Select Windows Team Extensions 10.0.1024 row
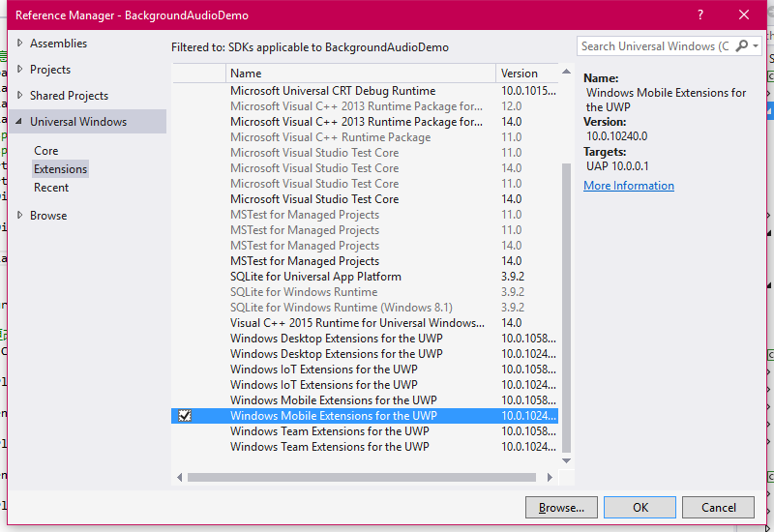Viewport: 774px width, 532px height. coord(365,447)
